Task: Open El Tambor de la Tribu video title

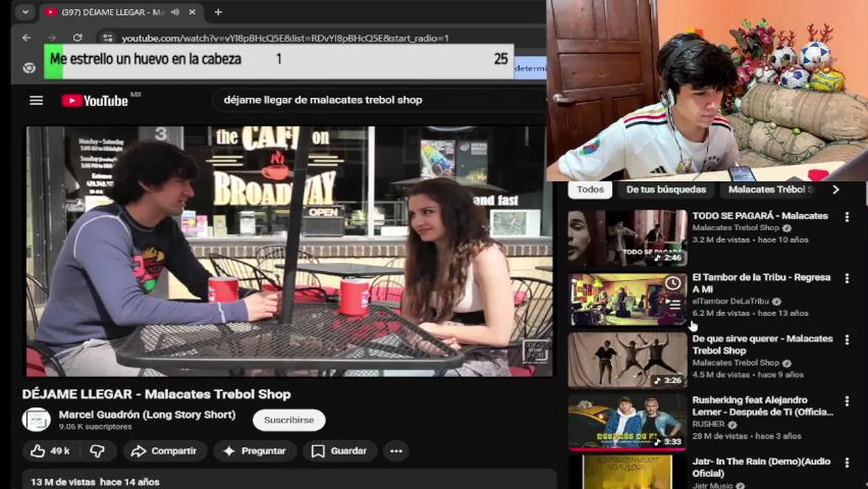Action: coord(761,283)
